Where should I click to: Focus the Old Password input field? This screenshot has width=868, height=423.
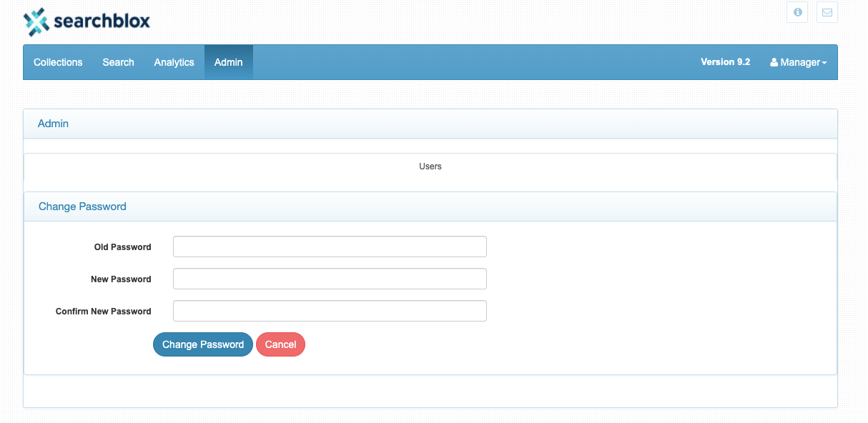(330, 247)
